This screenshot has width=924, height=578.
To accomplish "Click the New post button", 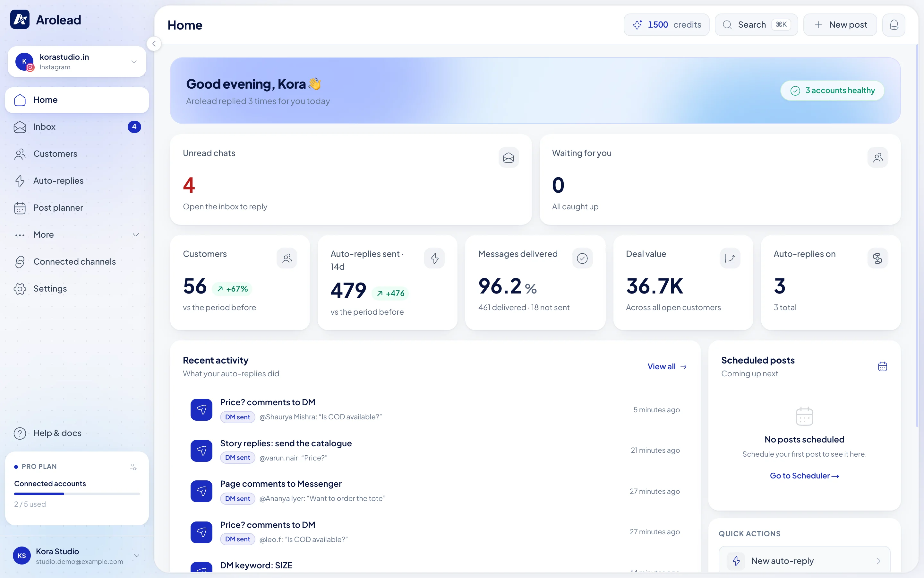I will 840,25.
